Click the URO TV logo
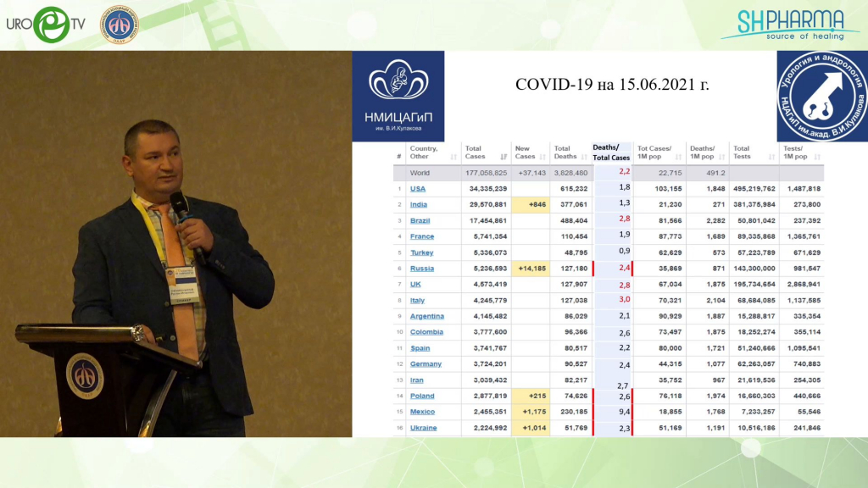 (x=46, y=25)
